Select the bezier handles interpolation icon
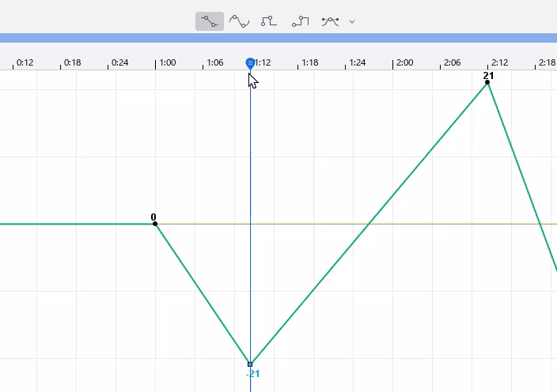557x392 pixels. [x=330, y=21]
